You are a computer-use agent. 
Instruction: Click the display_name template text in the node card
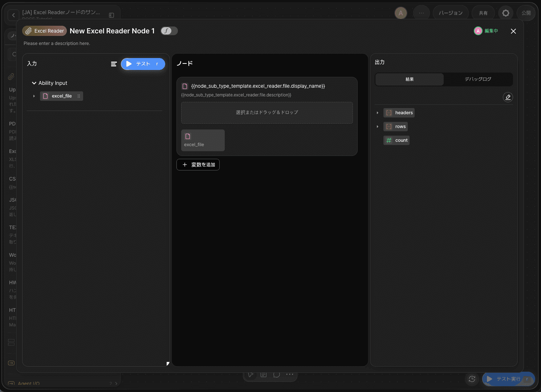click(x=258, y=86)
